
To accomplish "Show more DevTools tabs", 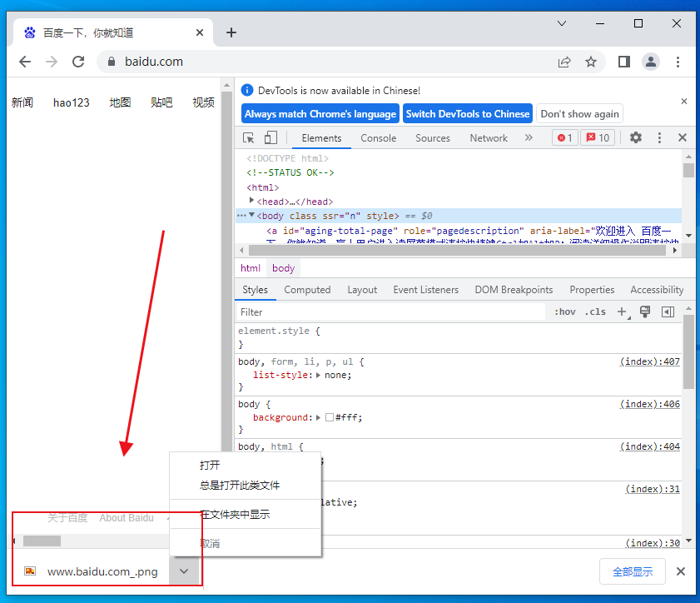I will pyautogui.click(x=529, y=137).
